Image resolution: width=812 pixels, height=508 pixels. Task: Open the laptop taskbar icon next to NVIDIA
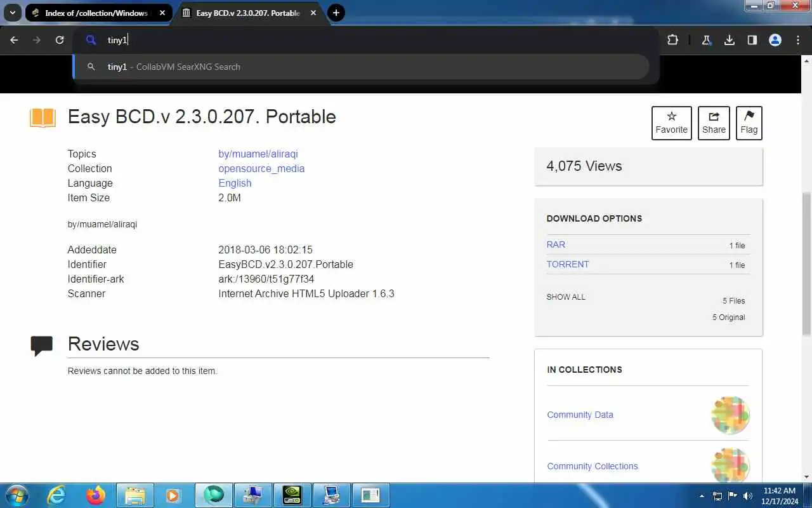331,495
